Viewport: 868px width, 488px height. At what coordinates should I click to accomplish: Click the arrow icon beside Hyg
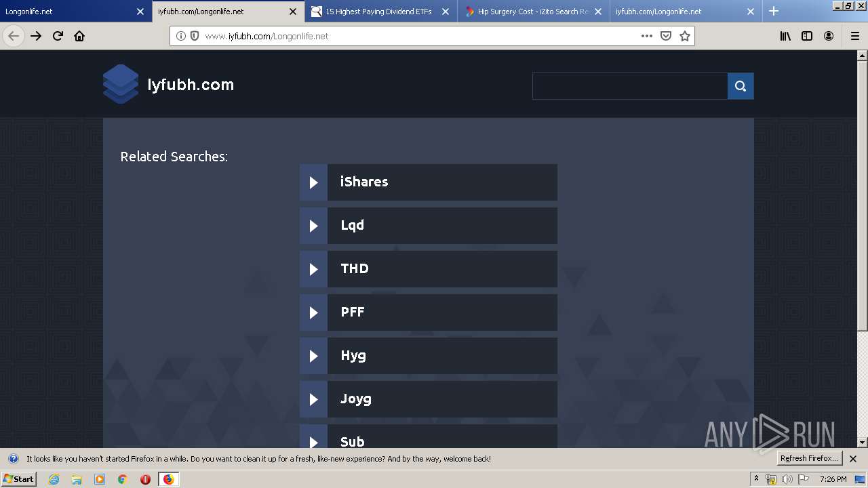click(313, 356)
